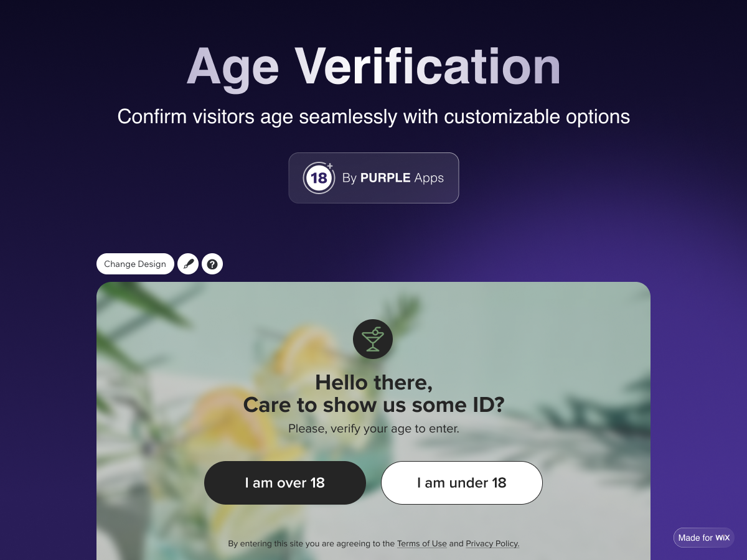Viewport: 747px width, 560px height.
Task: Select the I am under 18 option
Action: (461, 482)
